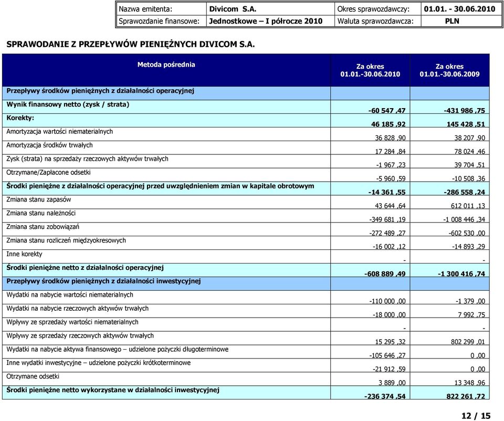The height and width of the screenshot is (421, 504).
Task: Click 'Środki pieniężne netto z działalności operacyjnej' label
Action: pos(85,268)
